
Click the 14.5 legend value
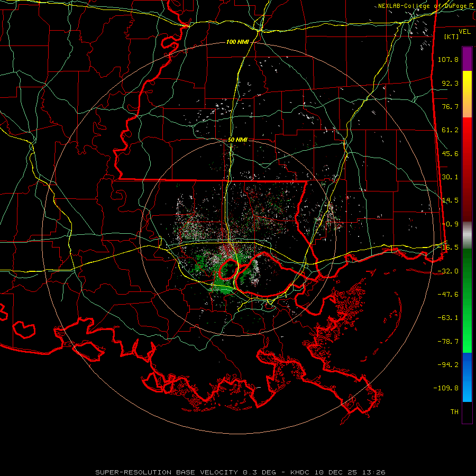[450, 200]
